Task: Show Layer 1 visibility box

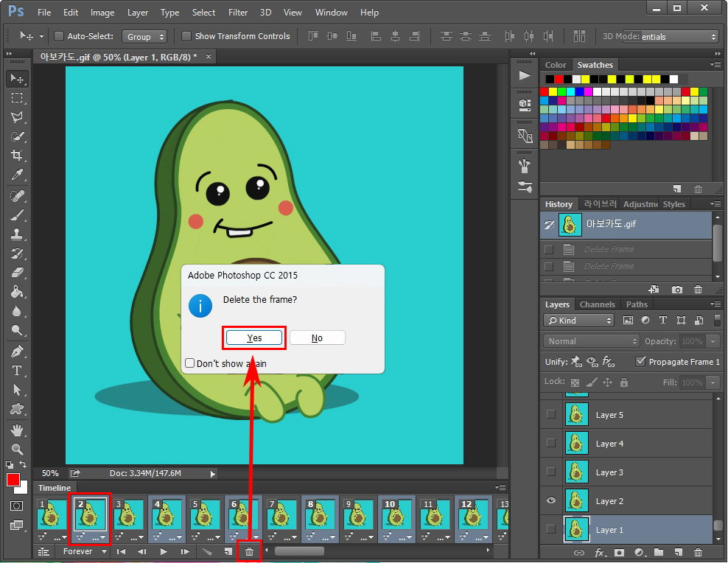Action: 551,529
